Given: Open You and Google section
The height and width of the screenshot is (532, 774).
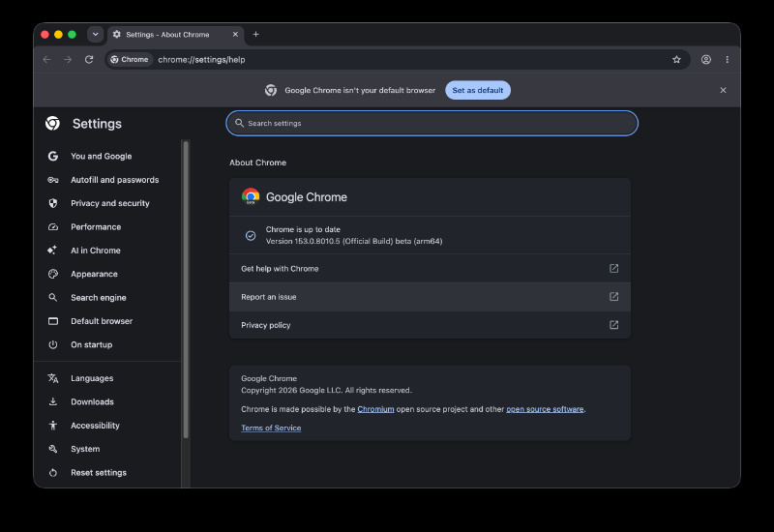Looking at the screenshot, I should pyautogui.click(x=107, y=156).
